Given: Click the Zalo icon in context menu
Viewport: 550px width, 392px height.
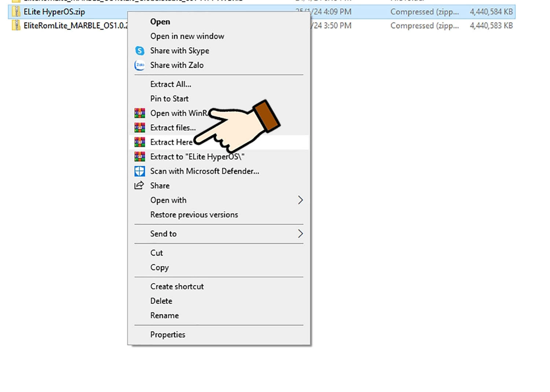Looking at the screenshot, I should (139, 65).
